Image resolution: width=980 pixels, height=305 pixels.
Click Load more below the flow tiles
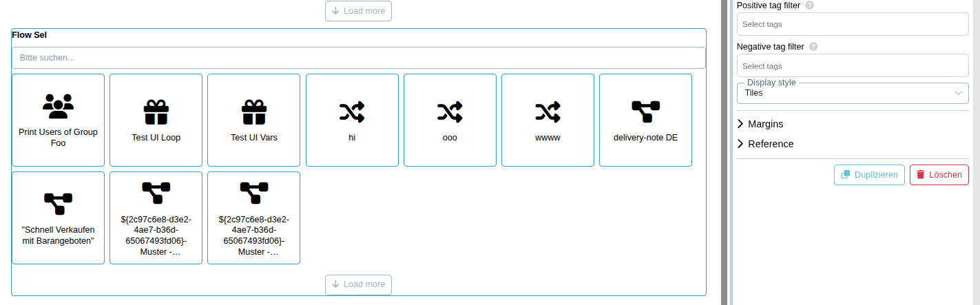[358, 284]
